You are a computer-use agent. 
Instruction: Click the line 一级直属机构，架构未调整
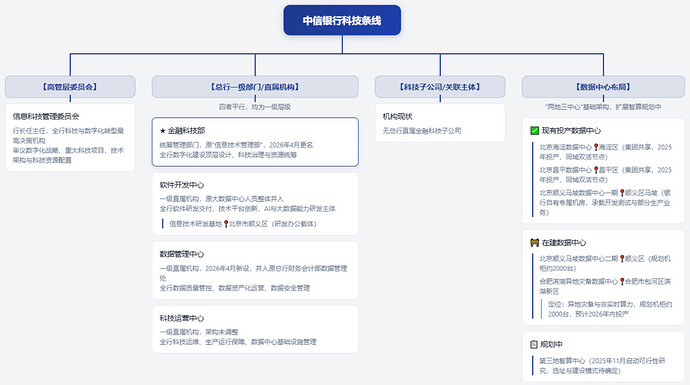(x=199, y=332)
